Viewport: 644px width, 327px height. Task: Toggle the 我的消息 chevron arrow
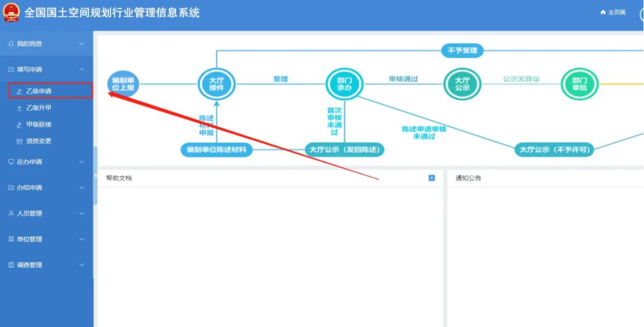[x=82, y=44]
